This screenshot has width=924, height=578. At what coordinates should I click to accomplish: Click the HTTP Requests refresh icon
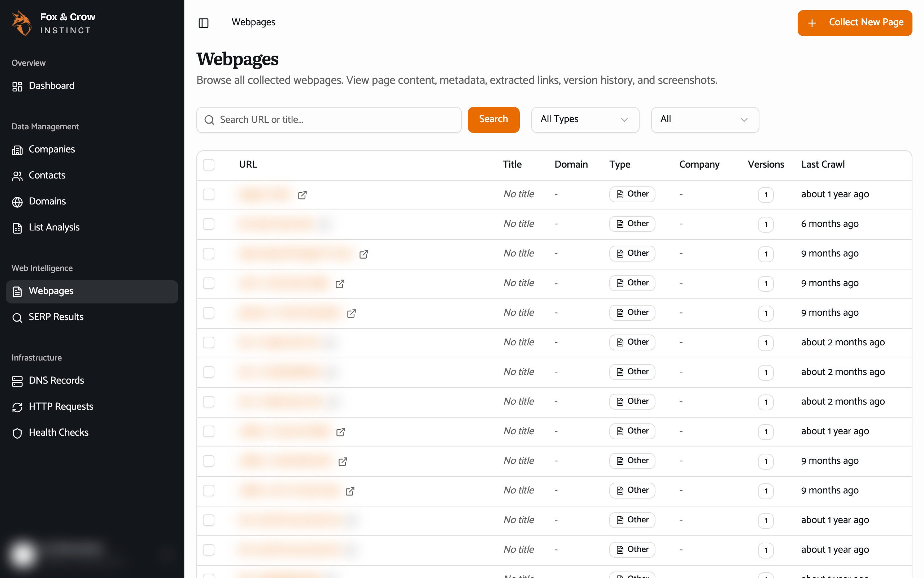click(17, 407)
